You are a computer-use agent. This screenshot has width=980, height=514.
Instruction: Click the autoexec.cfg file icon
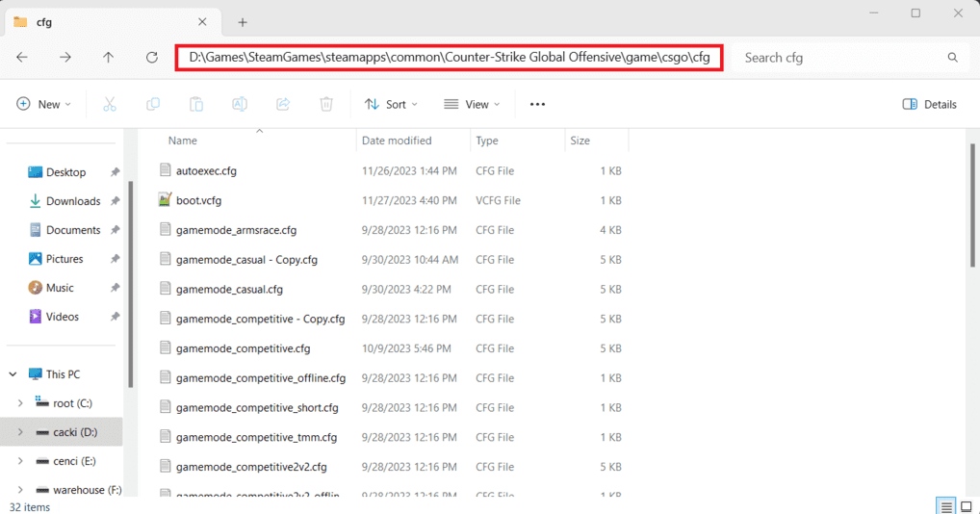(x=165, y=169)
